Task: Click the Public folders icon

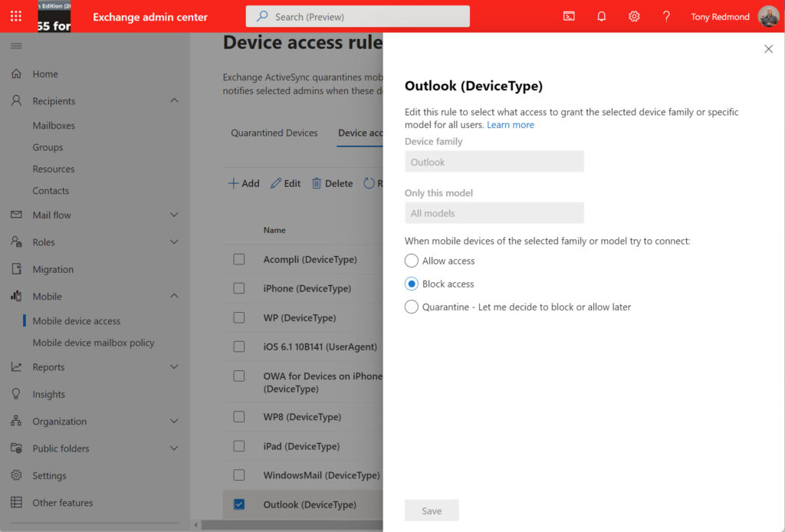Action: (x=16, y=448)
